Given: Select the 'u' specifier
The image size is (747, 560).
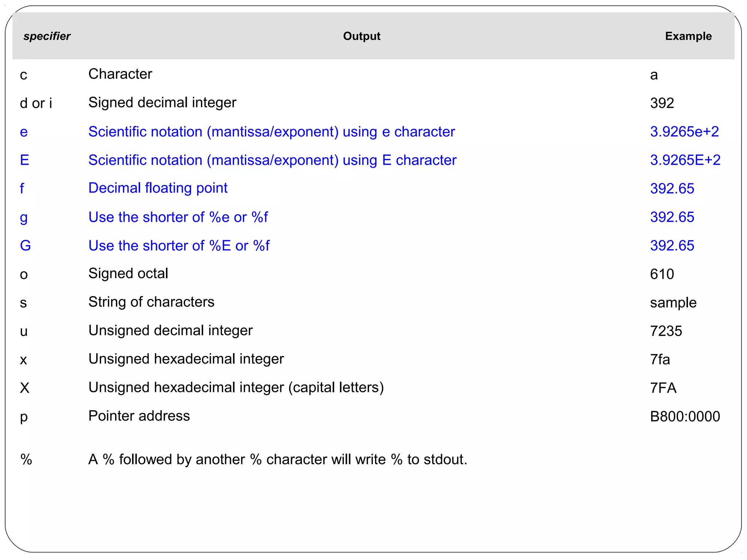Looking at the screenshot, I should 24,331.
